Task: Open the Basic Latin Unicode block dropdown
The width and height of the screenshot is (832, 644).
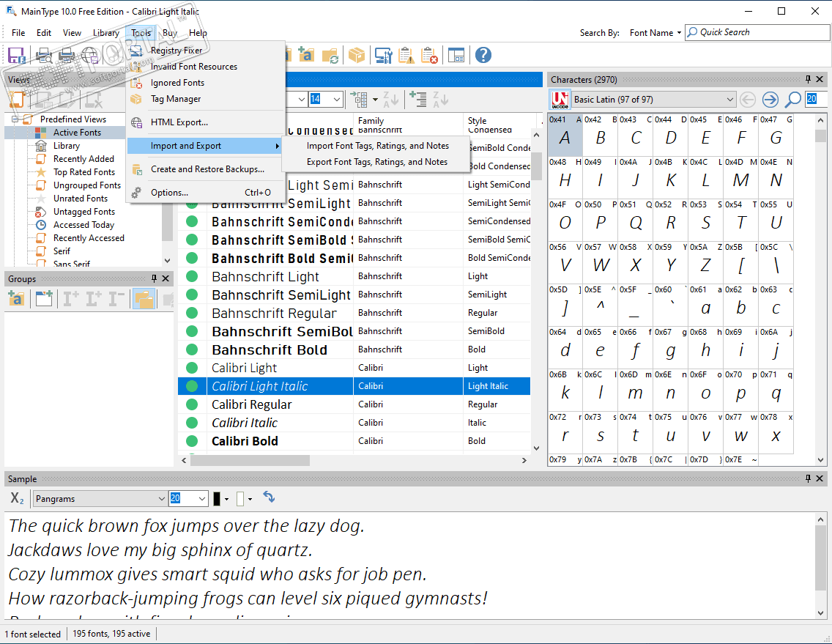Action: point(729,100)
